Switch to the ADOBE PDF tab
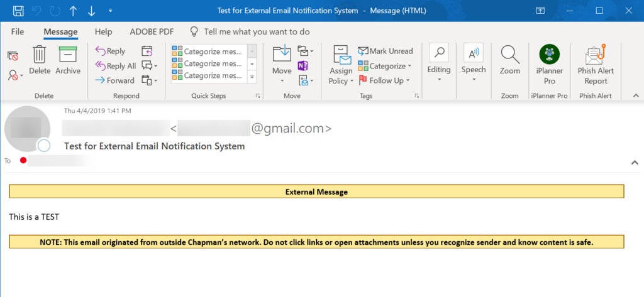The width and height of the screenshot is (644, 297). click(x=152, y=31)
